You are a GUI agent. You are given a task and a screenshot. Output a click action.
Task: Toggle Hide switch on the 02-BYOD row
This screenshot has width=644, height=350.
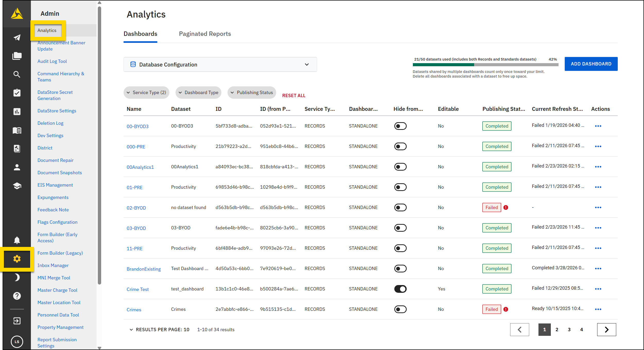click(x=400, y=207)
